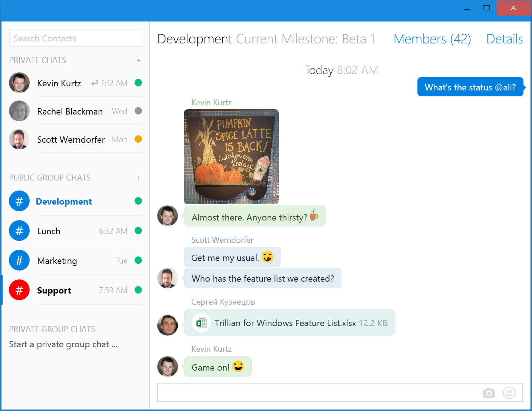This screenshot has height=411, width=532.
Task: Open the emoticon picker in the message bar
Action: (509, 393)
